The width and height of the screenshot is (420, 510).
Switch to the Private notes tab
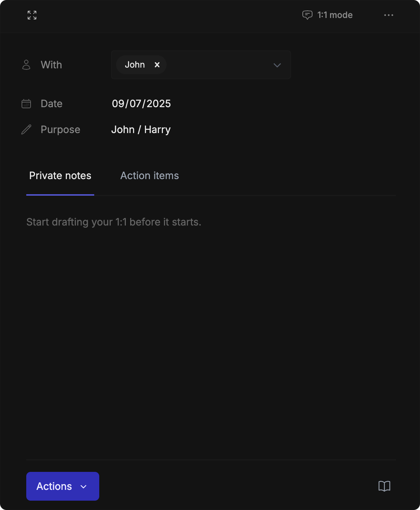pos(60,176)
